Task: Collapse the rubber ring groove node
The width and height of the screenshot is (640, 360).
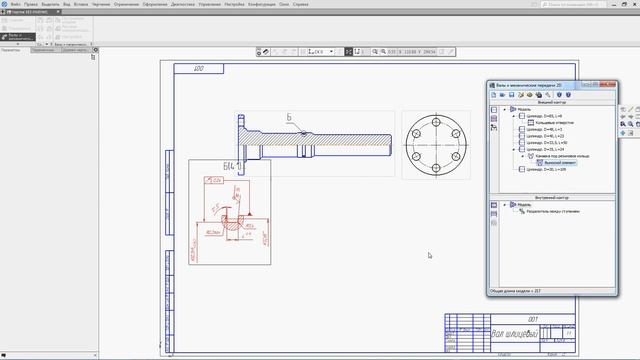Action: (523, 156)
